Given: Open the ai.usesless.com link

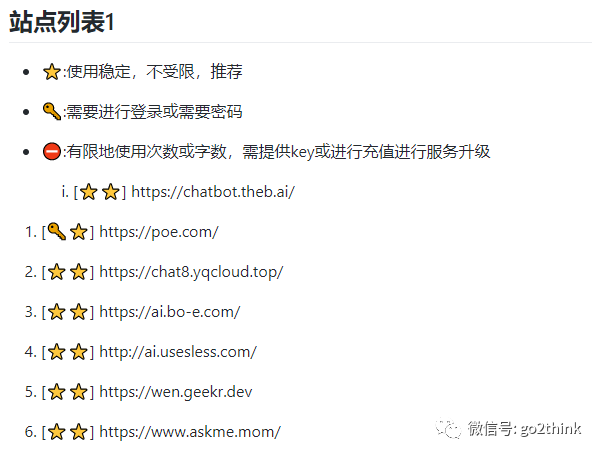Looking at the screenshot, I should pyautogui.click(x=178, y=352).
